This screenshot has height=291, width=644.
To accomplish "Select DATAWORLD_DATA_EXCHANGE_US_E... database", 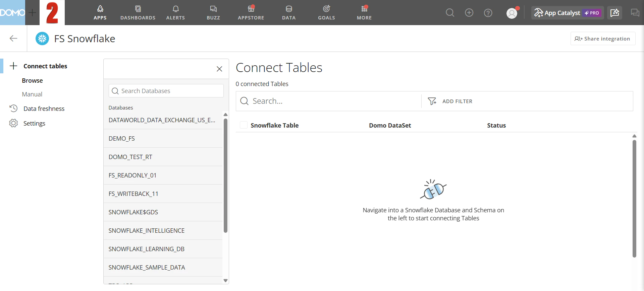I will pos(163,120).
